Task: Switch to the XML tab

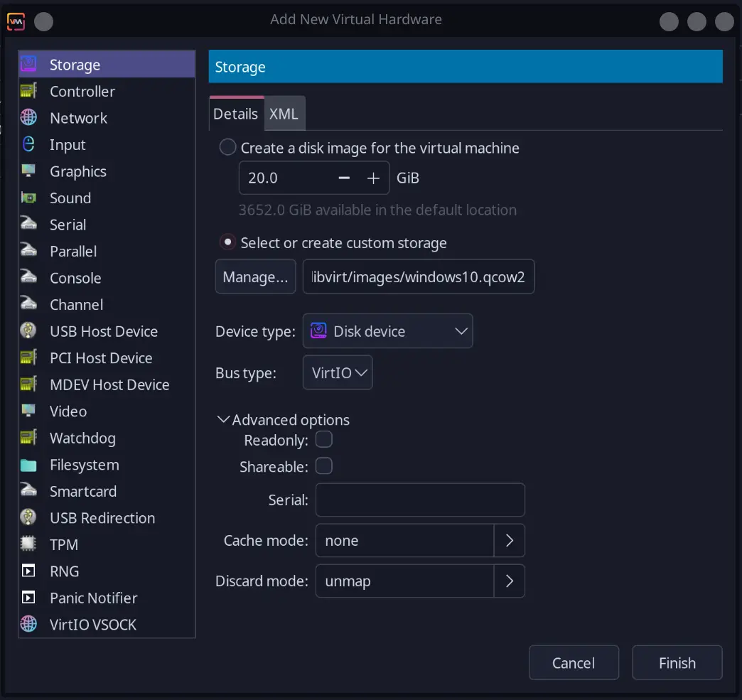Action: [284, 113]
